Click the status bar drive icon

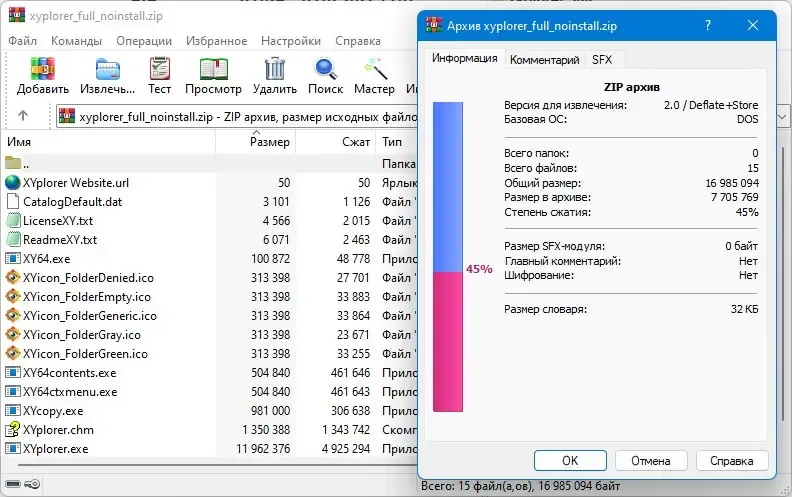click(x=13, y=484)
